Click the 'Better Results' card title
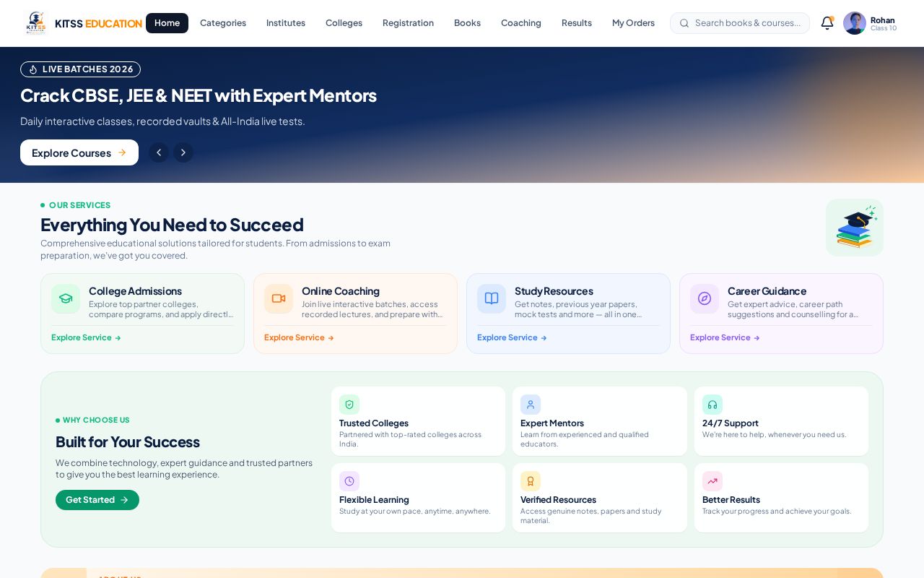 (731, 500)
